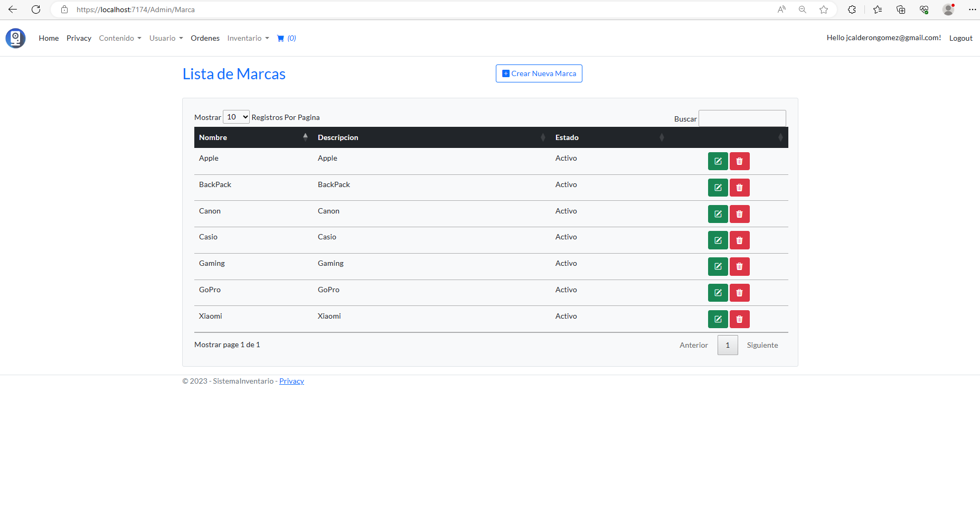Click trash icon for Casio brand
The height and width of the screenshot is (530, 980).
(x=739, y=240)
